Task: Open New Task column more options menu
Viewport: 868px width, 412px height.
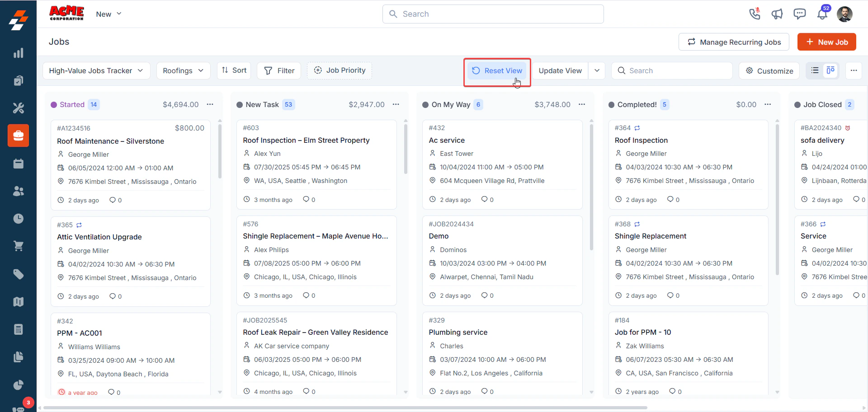Action: click(396, 104)
